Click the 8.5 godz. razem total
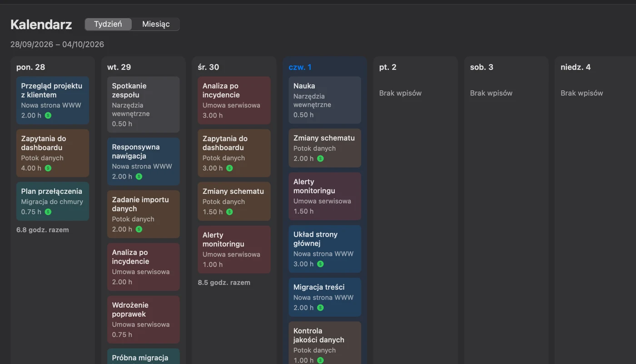 (x=224, y=282)
